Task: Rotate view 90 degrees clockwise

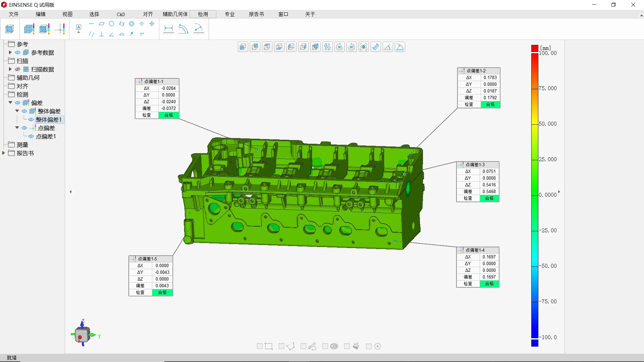Action: pos(339,47)
